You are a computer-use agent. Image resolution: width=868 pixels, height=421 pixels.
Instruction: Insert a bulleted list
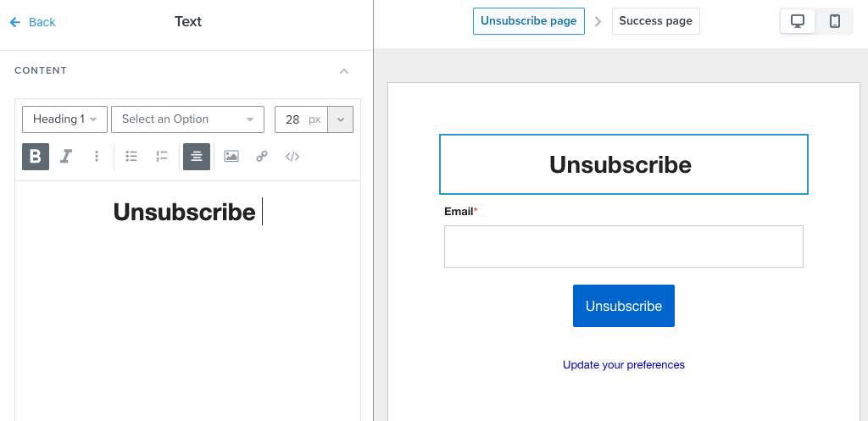pyautogui.click(x=131, y=157)
